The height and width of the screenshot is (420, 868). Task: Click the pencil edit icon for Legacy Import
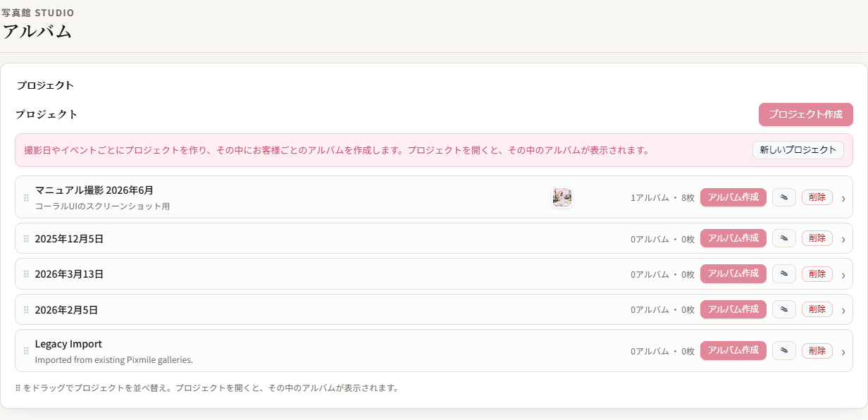(784, 351)
